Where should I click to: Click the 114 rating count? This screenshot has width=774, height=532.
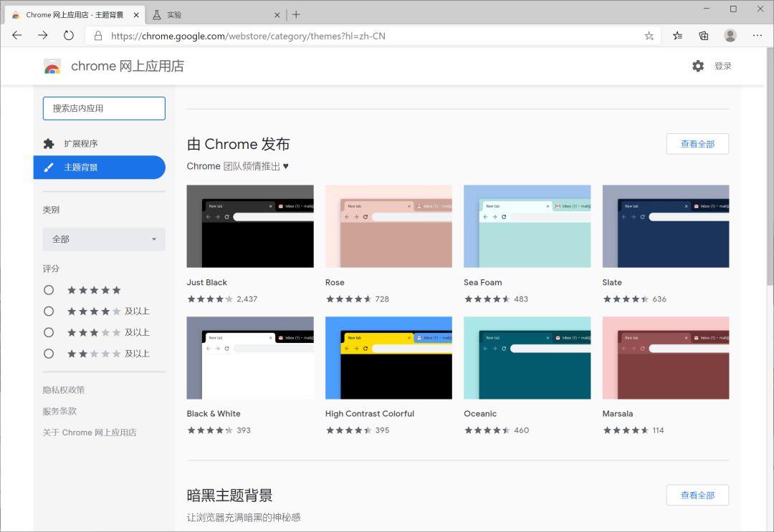[x=658, y=430]
